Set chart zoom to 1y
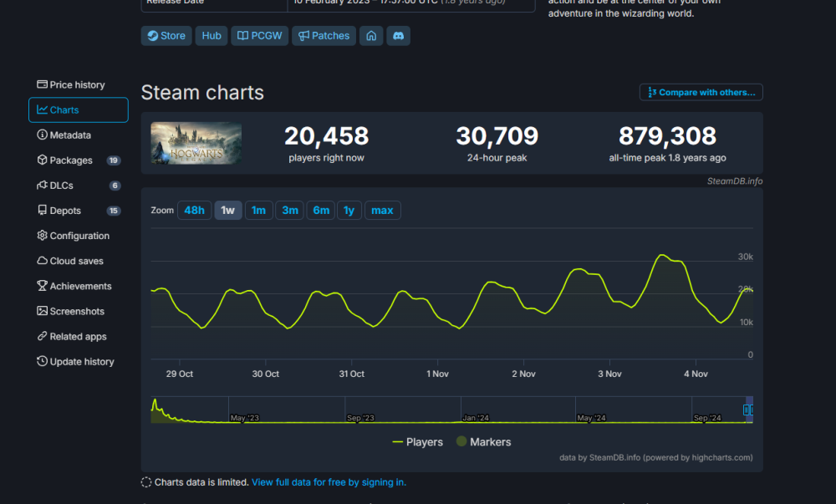Image resolution: width=836 pixels, height=504 pixels. pyautogui.click(x=349, y=210)
